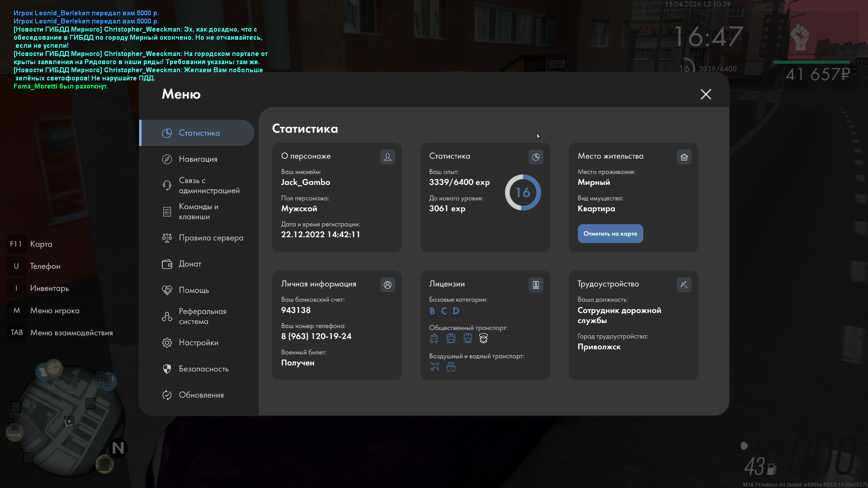The image size is (868, 488).
Task: Click the profile icon in О персонаже card
Action: [387, 157]
